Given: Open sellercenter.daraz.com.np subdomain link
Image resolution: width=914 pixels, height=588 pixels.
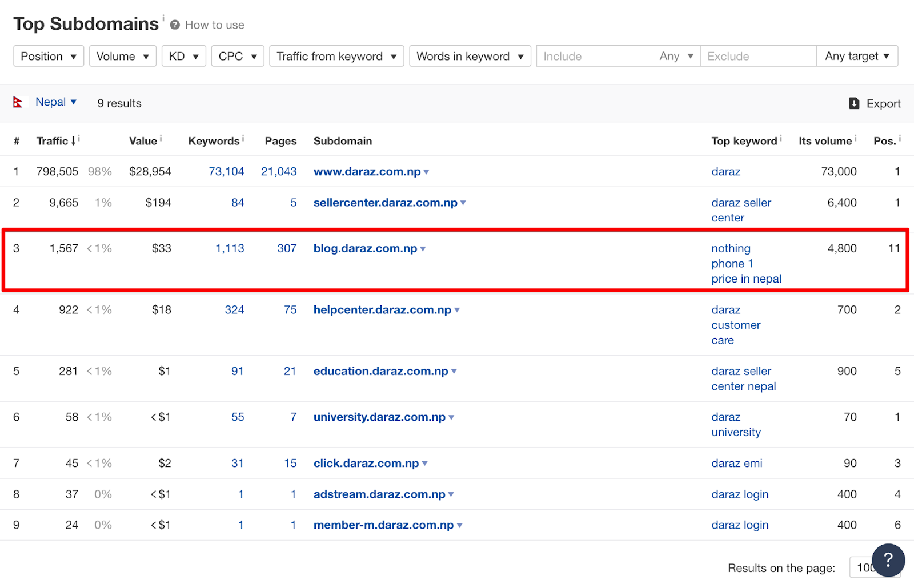Looking at the screenshot, I should (x=386, y=203).
